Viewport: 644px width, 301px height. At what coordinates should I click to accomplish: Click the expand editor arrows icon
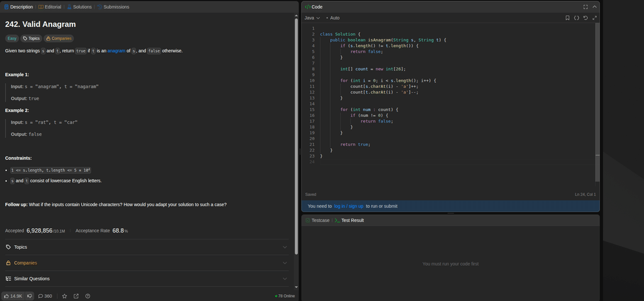pyautogui.click(x=594, y=18)
